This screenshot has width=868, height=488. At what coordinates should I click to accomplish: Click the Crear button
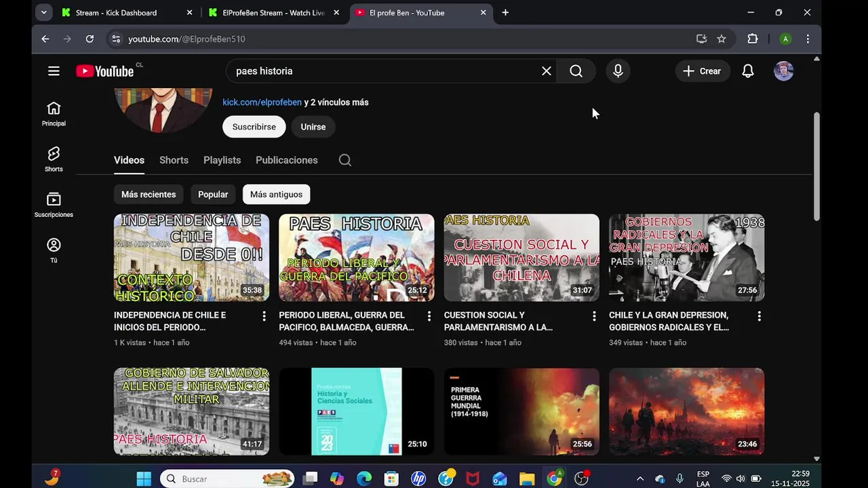coord(703,71)
